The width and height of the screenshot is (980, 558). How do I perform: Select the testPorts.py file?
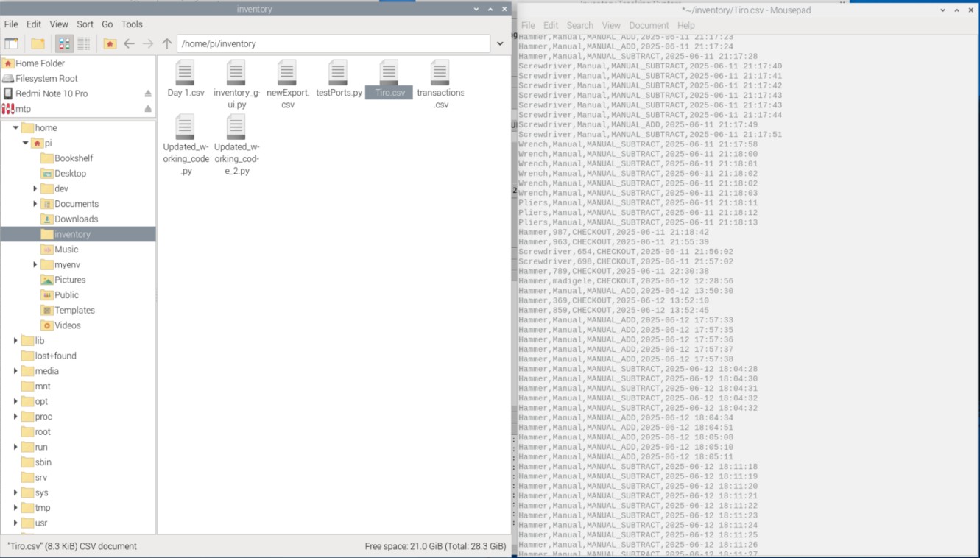coord(339,79)
